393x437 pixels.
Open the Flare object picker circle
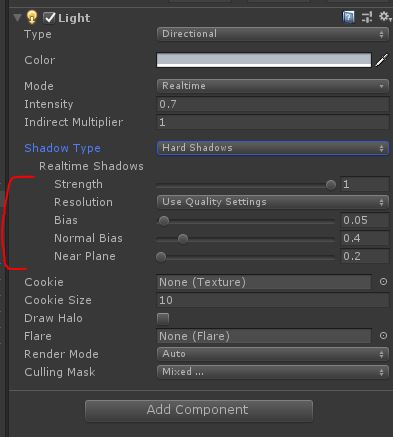[383, 336]
